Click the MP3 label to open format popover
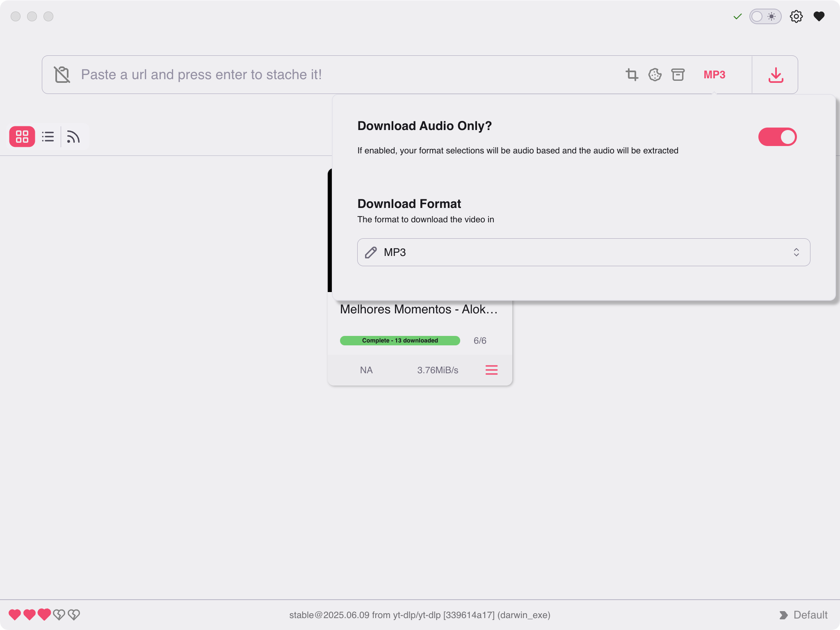 click(714, 75)
